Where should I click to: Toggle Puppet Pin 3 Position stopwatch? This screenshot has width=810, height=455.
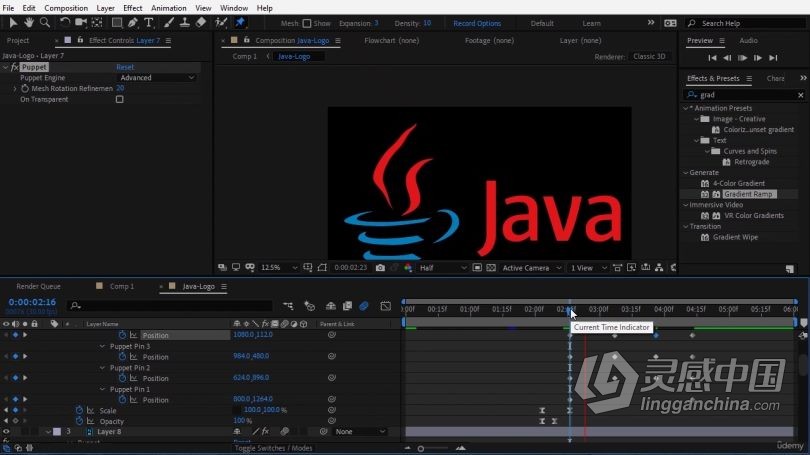[122, 356]
